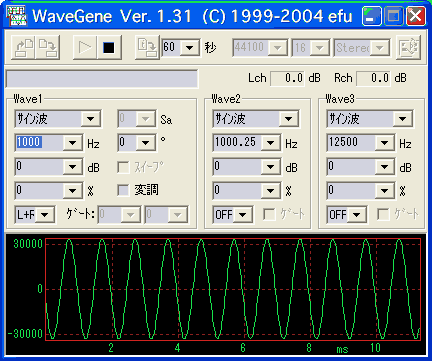Open Wave3 dB level dropdown
Image resolution: width=432 pixels, height=361 pixels.
tap(385, 167)
